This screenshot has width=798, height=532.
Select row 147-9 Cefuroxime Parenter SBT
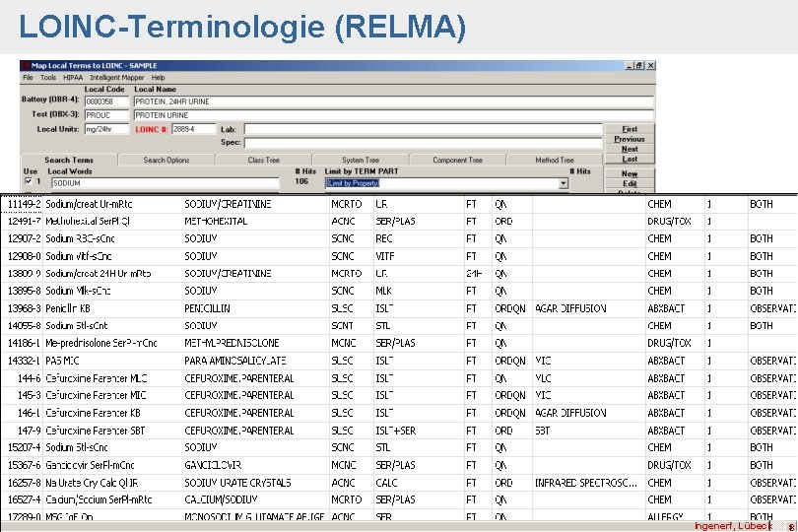(x=399, y=431)
